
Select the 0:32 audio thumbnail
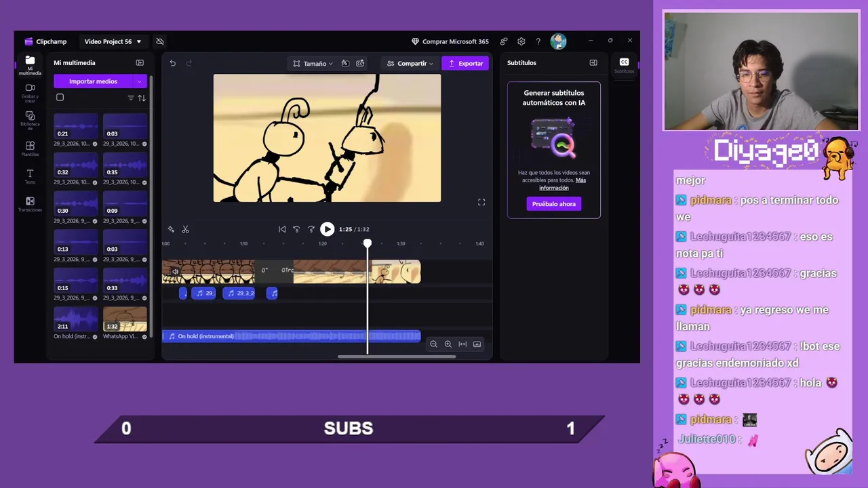tap(76, 165)
